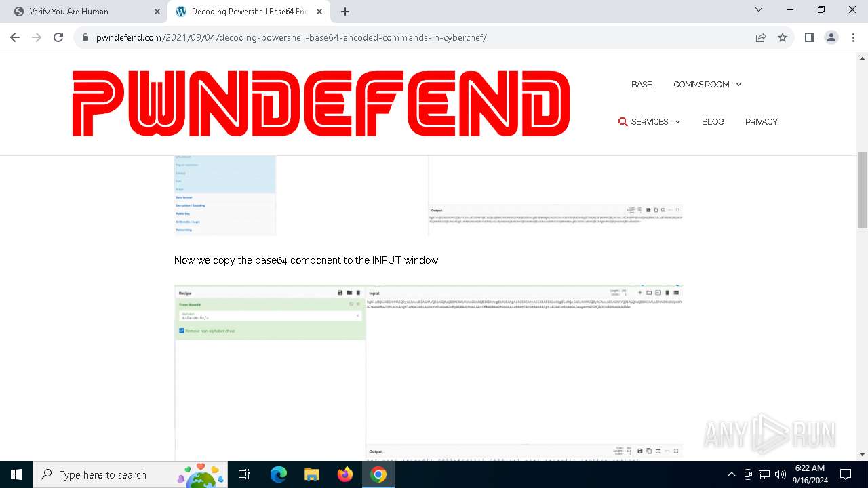
Task: Click the PWNDEFEND site logo
Action: tap(321, 103)
